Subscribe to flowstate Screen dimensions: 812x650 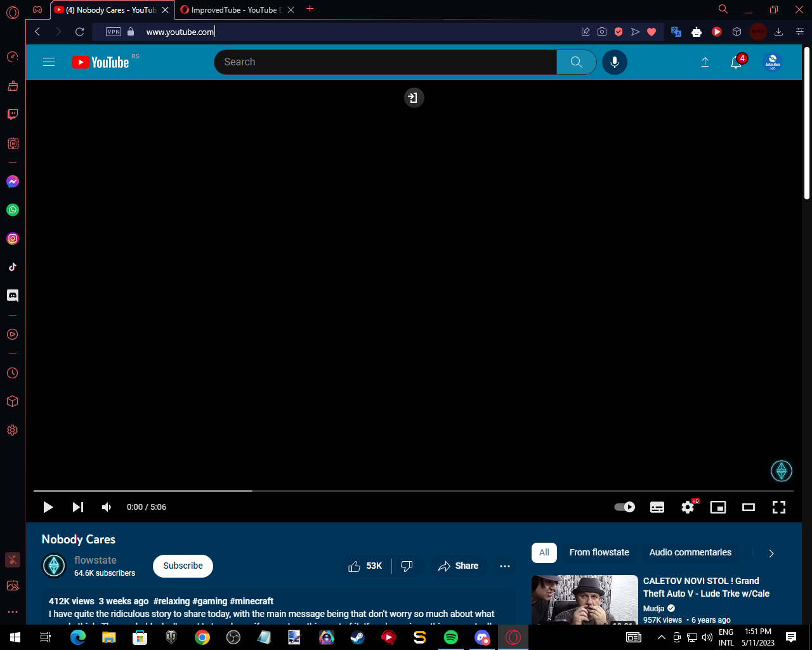tap(183, 566)
